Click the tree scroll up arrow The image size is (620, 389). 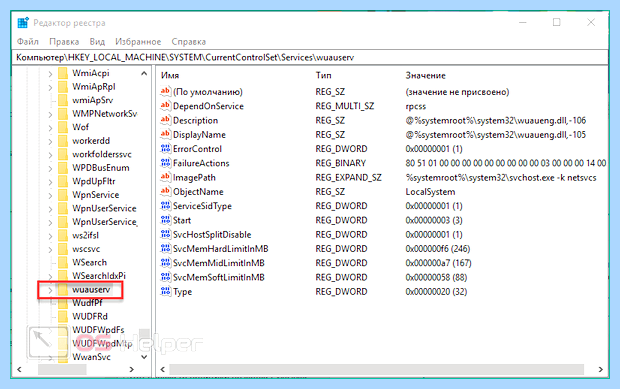pos(144,73)
